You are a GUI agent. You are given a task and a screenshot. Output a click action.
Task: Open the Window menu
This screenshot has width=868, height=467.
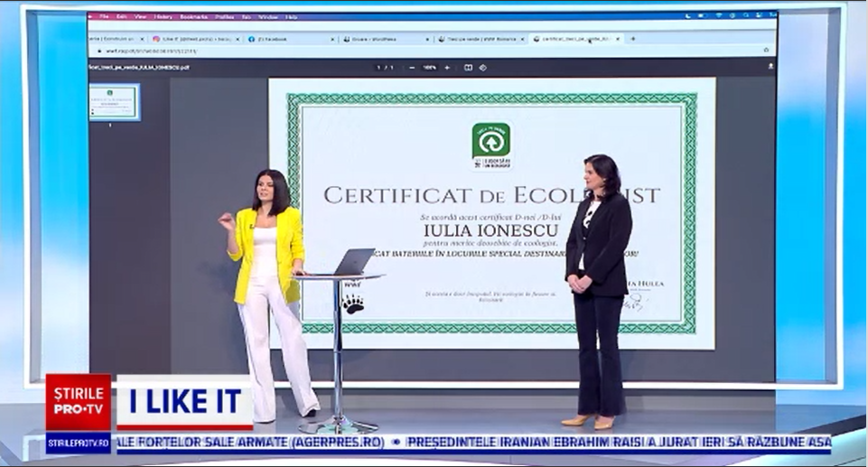point(268,16)
